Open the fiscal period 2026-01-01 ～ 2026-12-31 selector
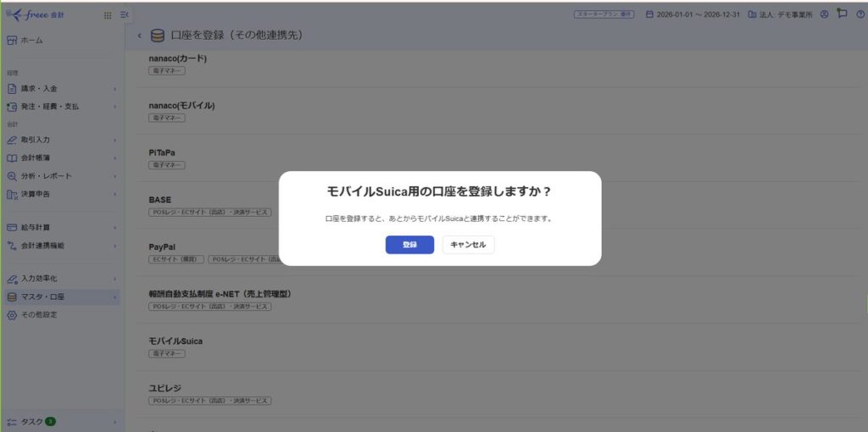The width and height of the screenshot is (868, 432). (693, 14)
